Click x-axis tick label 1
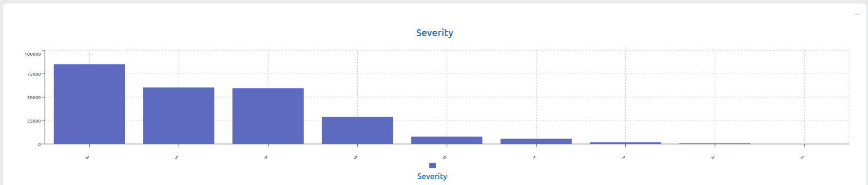 tap(534, 158)
